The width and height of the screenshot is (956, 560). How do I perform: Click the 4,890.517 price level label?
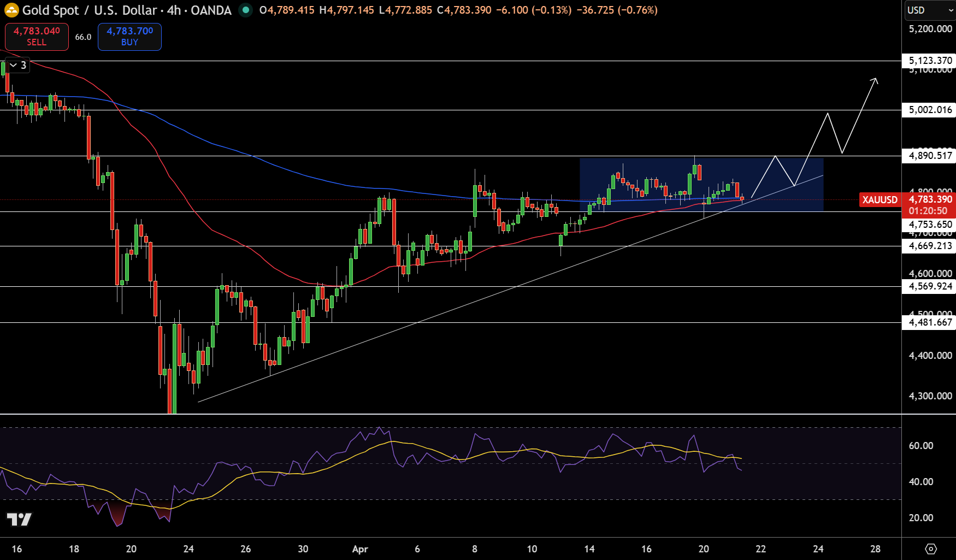930,156
